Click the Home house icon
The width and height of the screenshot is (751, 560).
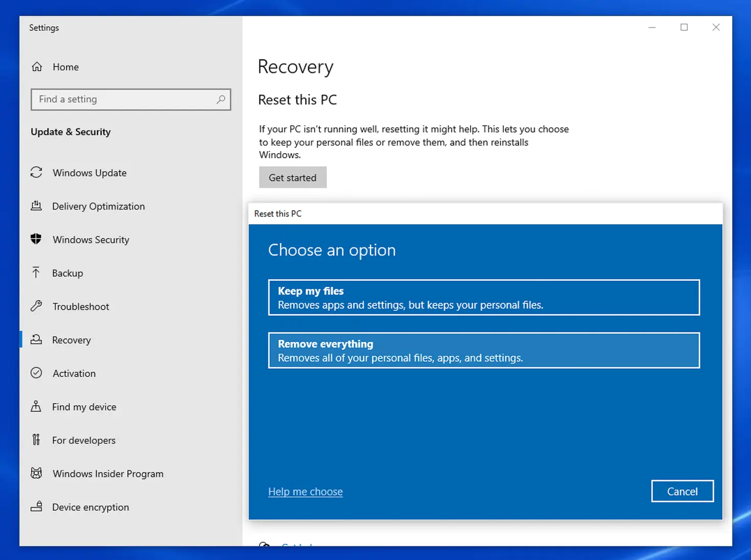click(x=37, y=67)
